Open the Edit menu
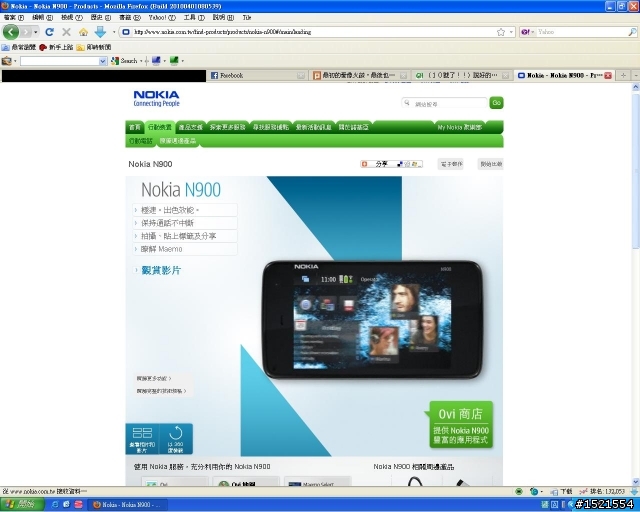 point(42,18)
